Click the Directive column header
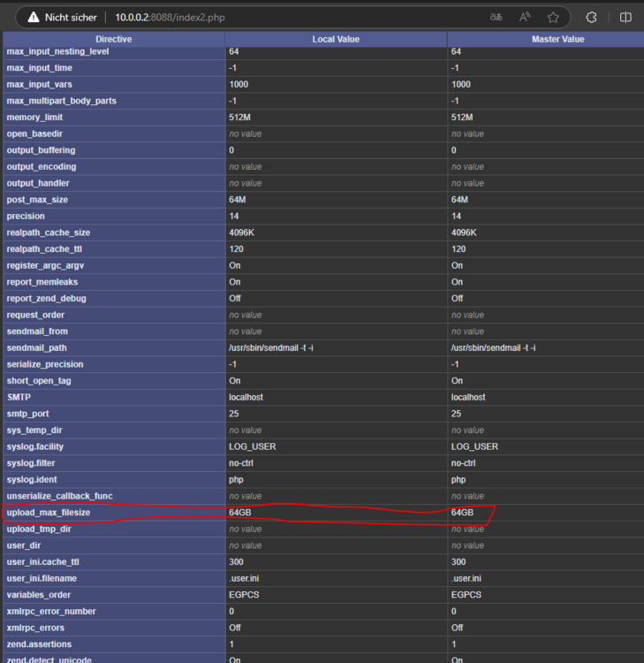644x663 pixels. pyautogui.click(x=114, y=39)
